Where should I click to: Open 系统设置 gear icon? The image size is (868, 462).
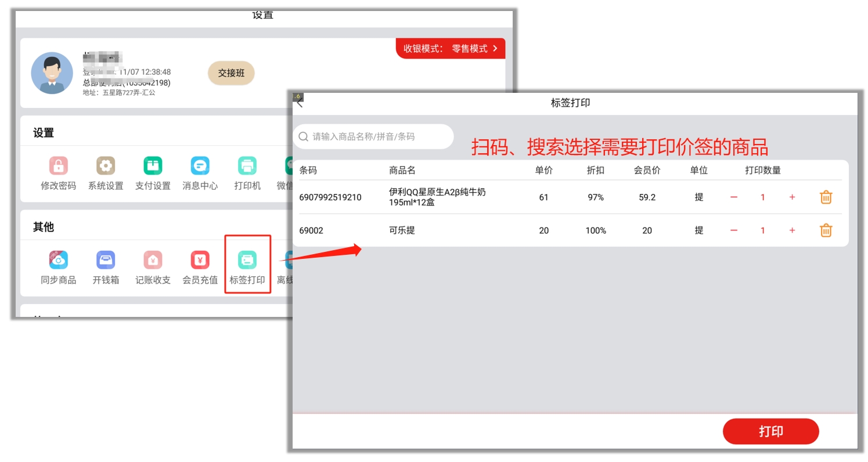[x=106, y=167]
